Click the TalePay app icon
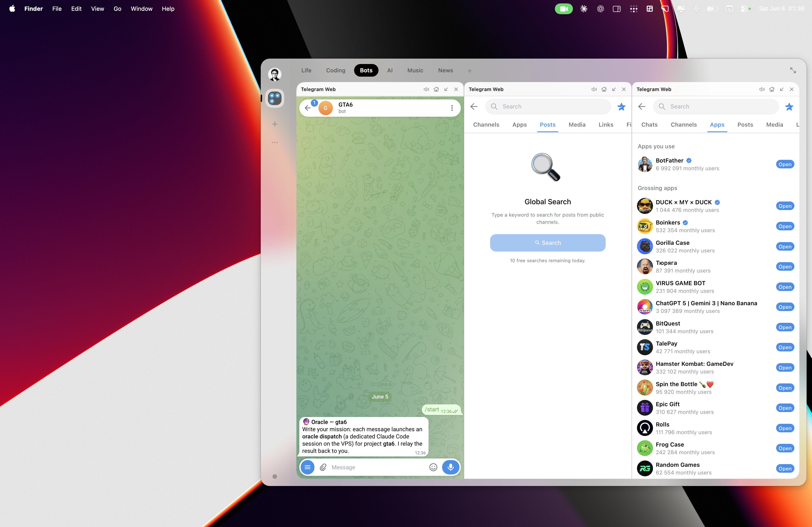812x527 pixels. click(x=645, y=347)
